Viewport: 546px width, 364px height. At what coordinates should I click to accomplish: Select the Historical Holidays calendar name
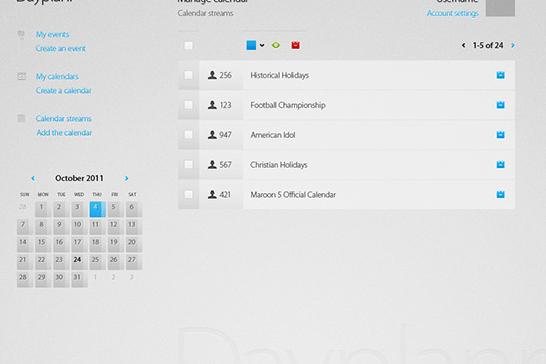[280, 75]
